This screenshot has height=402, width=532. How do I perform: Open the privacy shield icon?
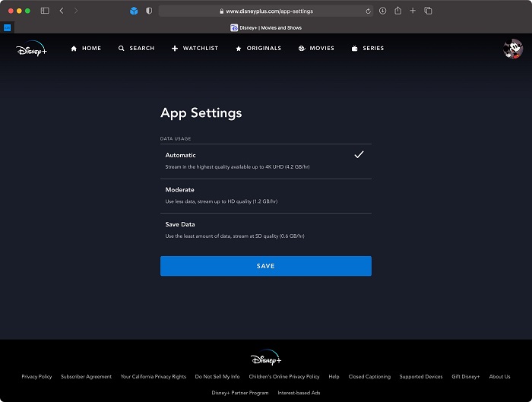tap(149, 11)
